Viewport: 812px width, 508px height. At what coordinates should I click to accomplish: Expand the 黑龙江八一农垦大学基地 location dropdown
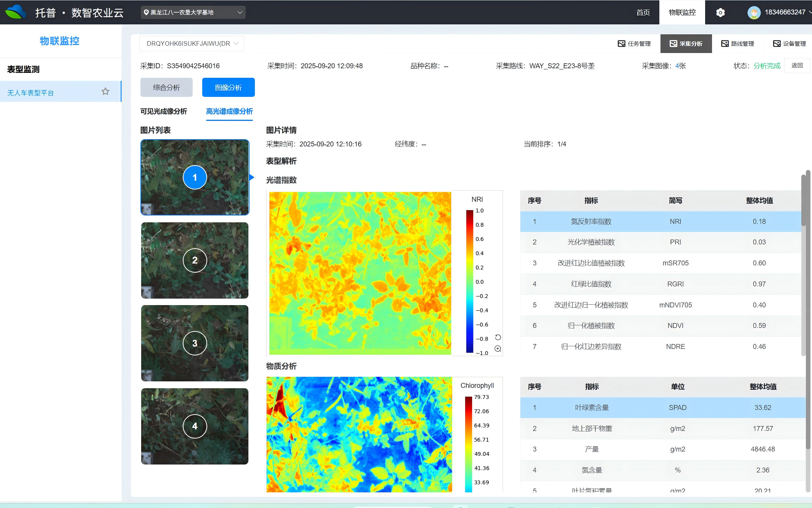tap(193, 12)
